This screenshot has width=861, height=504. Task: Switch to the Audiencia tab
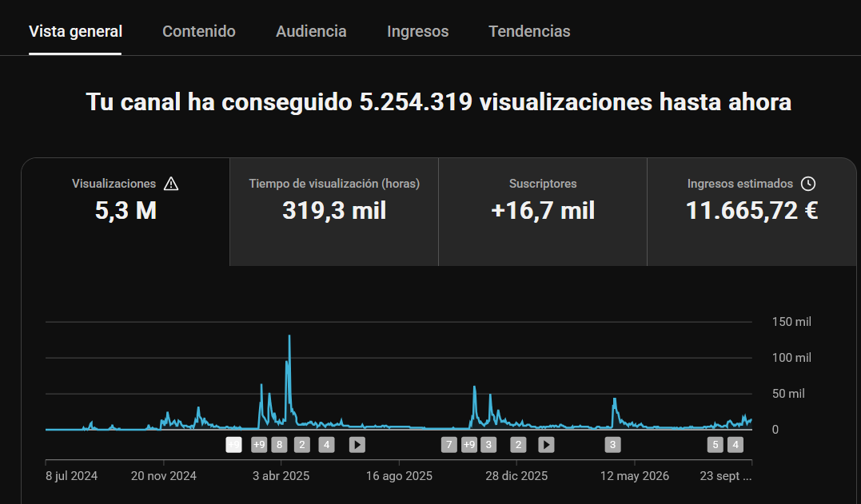click(x=311, y=31)
